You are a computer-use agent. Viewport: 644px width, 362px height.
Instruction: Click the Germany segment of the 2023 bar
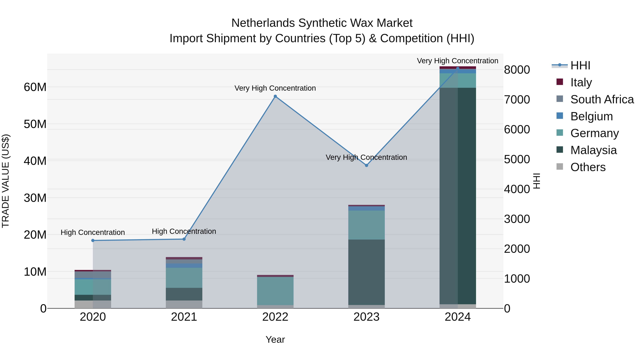pyautogui.click(x=367, y=225)
